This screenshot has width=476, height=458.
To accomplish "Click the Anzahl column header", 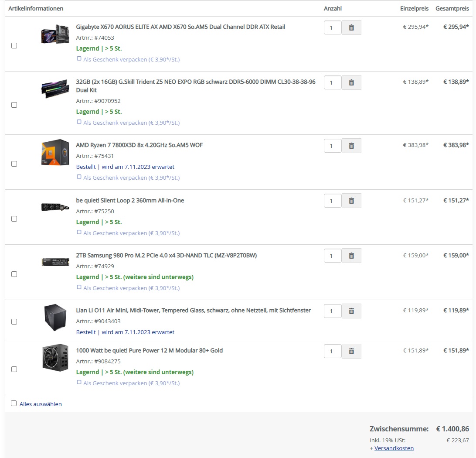I will pos(333,8).
